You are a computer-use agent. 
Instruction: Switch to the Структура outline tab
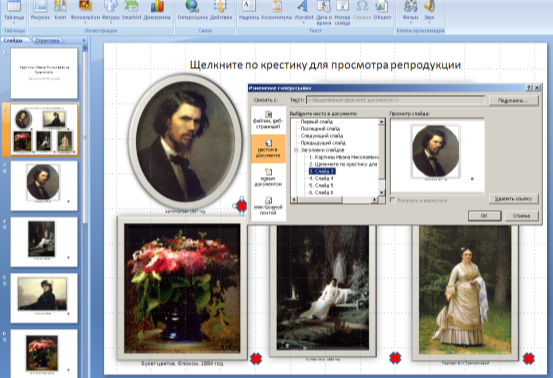47,41
